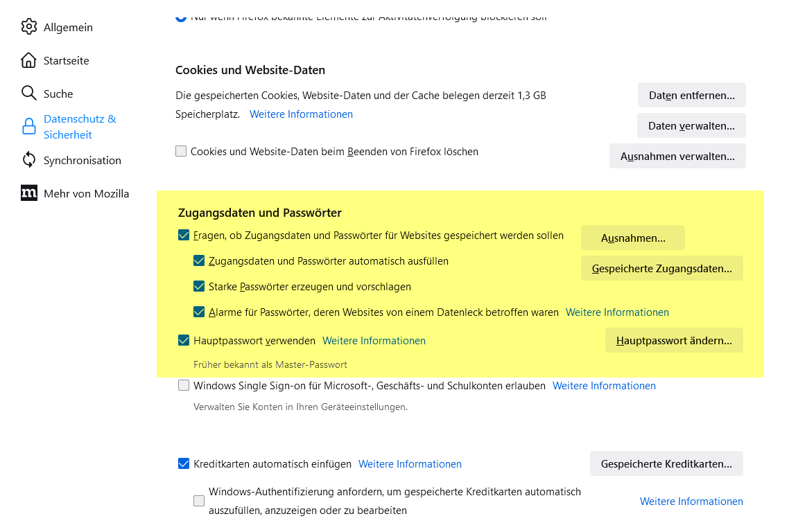Click Daten entfernen button
This screenshot has height=532, width=789.
(691, 95)
